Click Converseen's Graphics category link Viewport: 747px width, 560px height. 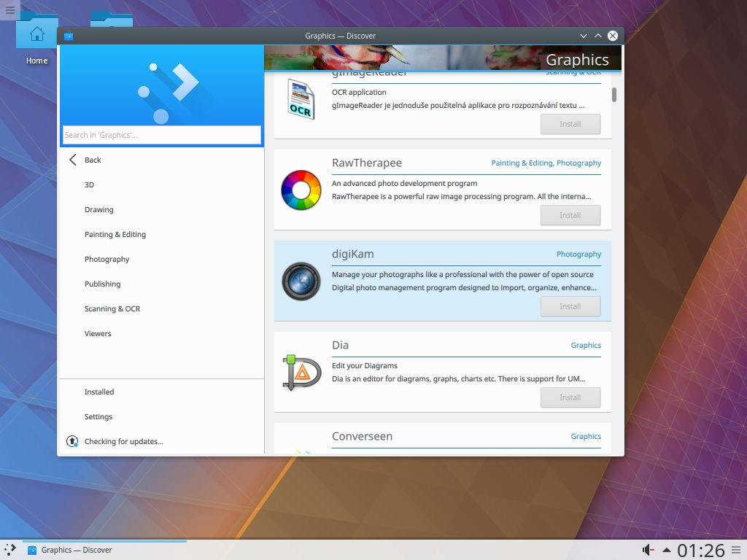586,436
